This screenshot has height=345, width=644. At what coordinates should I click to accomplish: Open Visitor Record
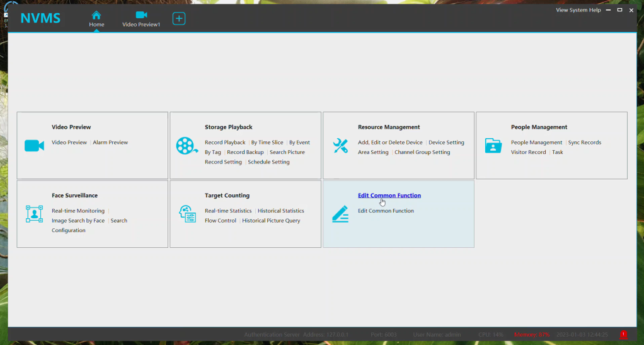pos(528,152)
